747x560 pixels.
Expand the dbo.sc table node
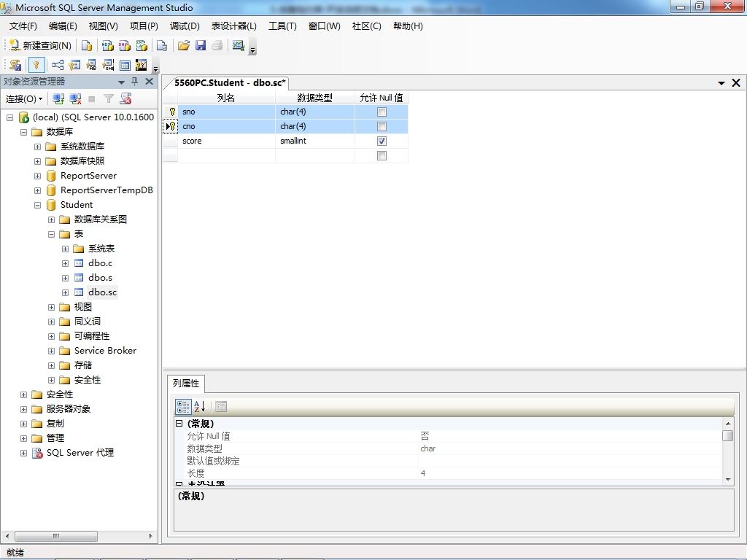(x=65, y=293)
